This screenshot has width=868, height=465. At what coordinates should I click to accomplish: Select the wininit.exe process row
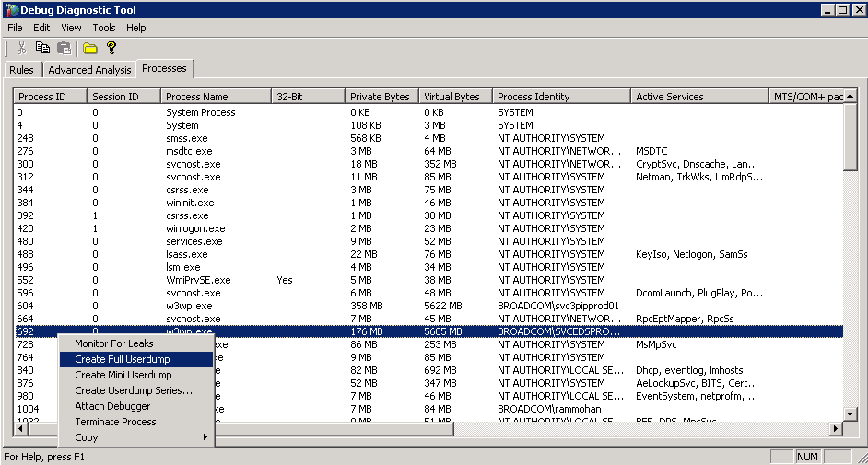(428, 203)
